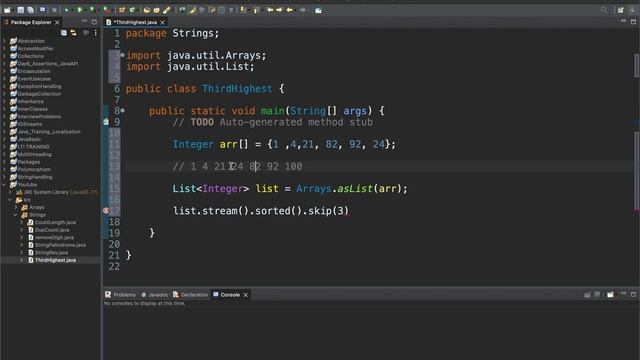
Task: Collapse the Strings package
Action: (x=16, y=215)
